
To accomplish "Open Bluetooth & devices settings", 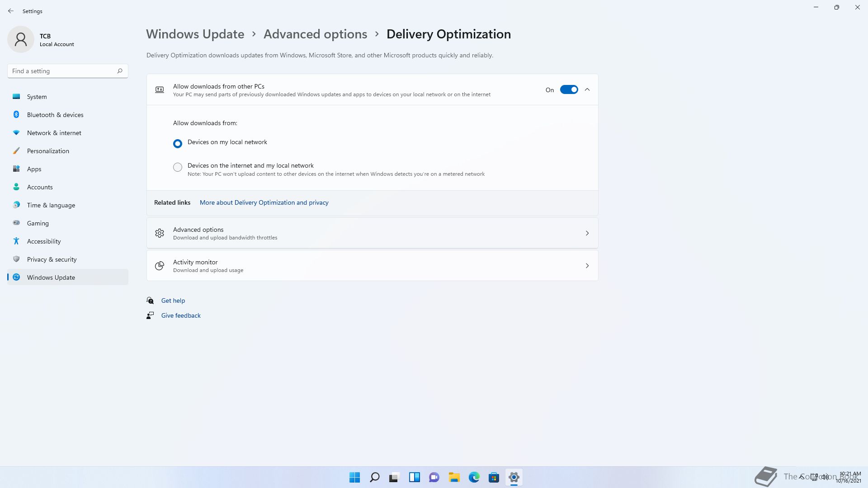I will [x=68, y=115].
